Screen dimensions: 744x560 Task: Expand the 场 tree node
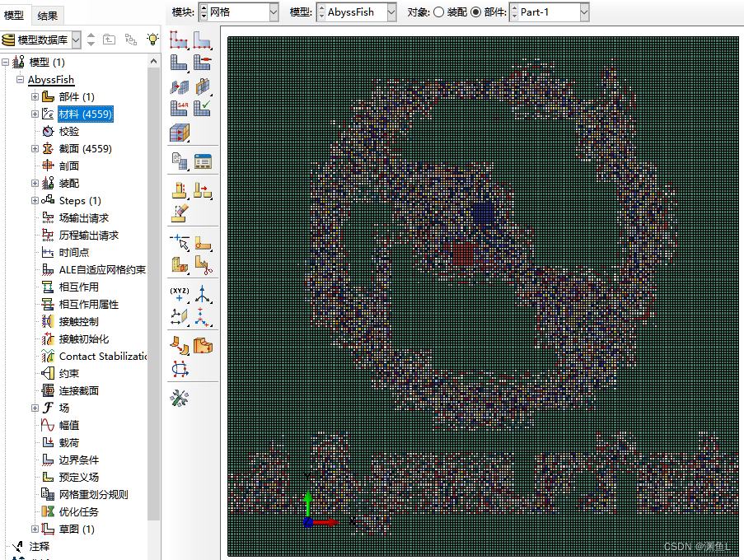[35, 408]
